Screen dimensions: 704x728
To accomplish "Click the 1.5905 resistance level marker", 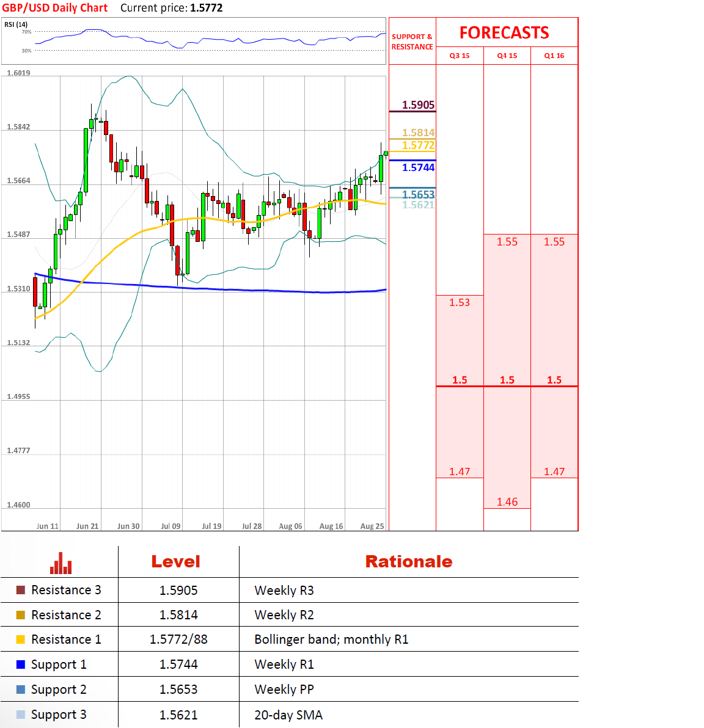I will click(x=418, y=105).
